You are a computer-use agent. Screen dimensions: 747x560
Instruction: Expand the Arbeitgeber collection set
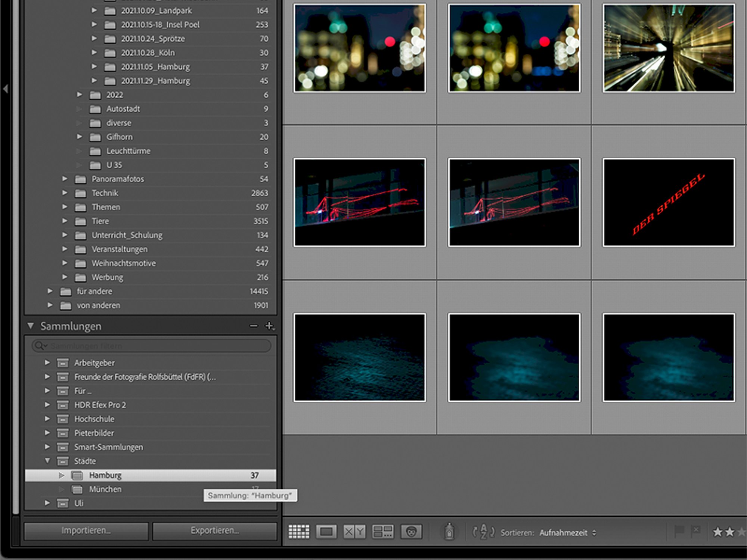(x=47, y=363)
